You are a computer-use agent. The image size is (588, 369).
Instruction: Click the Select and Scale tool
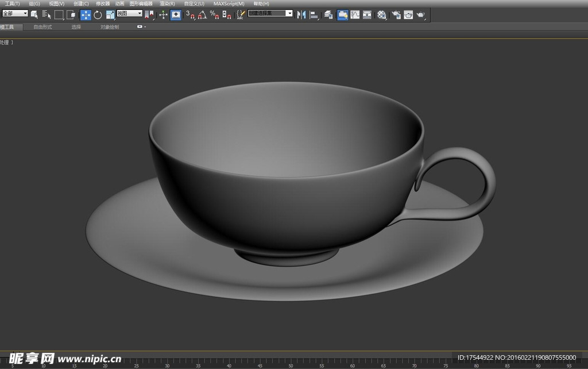point(110,15)
